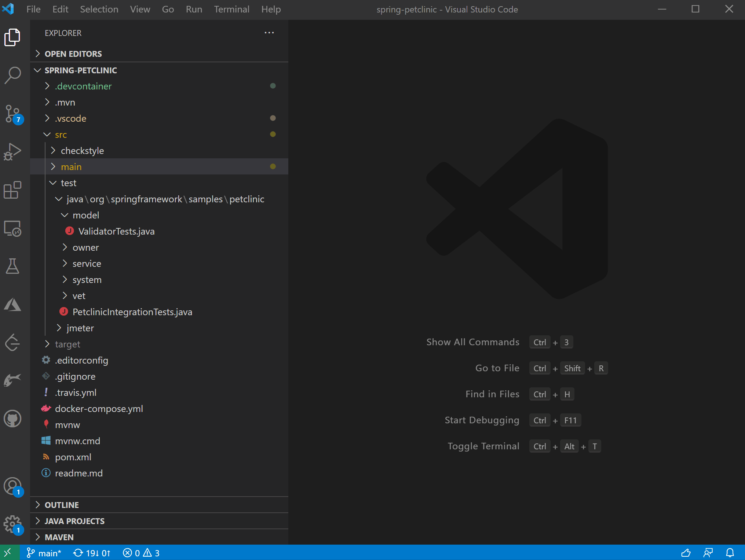Open the GitHub view in activity bar
745x560 pixels.
[12, 419]
